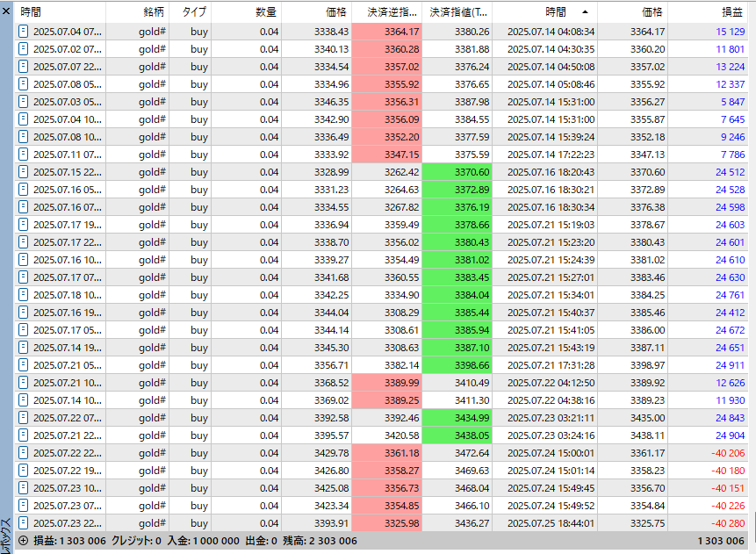Click order icon of row with profit 24 630
The image size is (756, 554).
coord(23,277)
